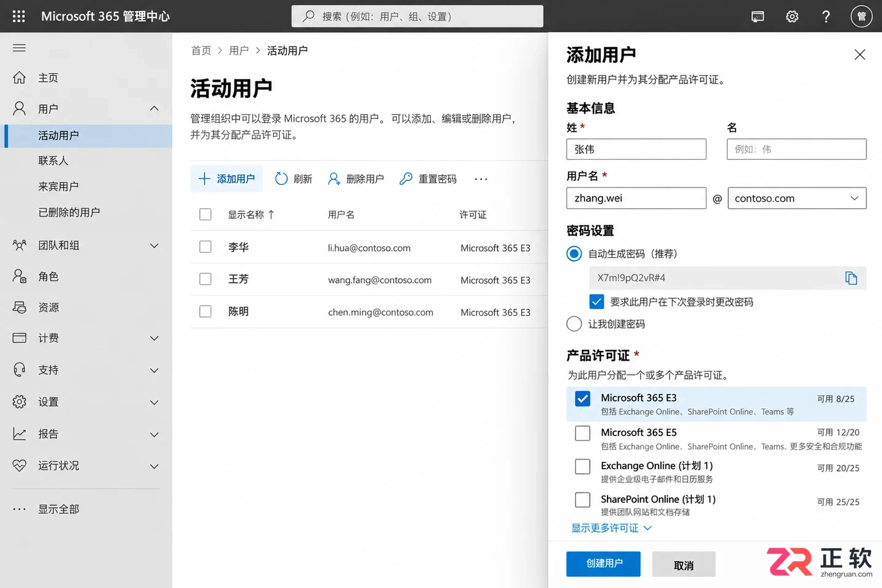Click the 名 first name input field
This screenshot has width=882, height=588.
point(796,149)
